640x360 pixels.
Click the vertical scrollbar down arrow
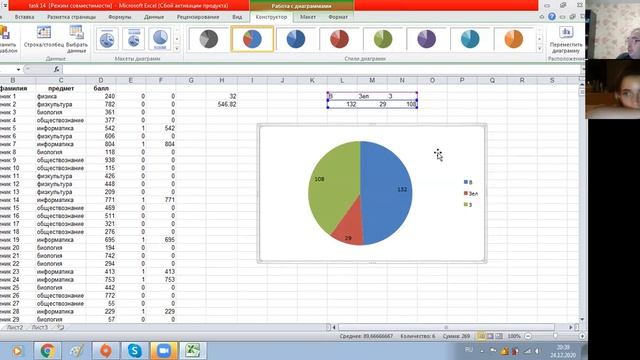tap(582, 319)
